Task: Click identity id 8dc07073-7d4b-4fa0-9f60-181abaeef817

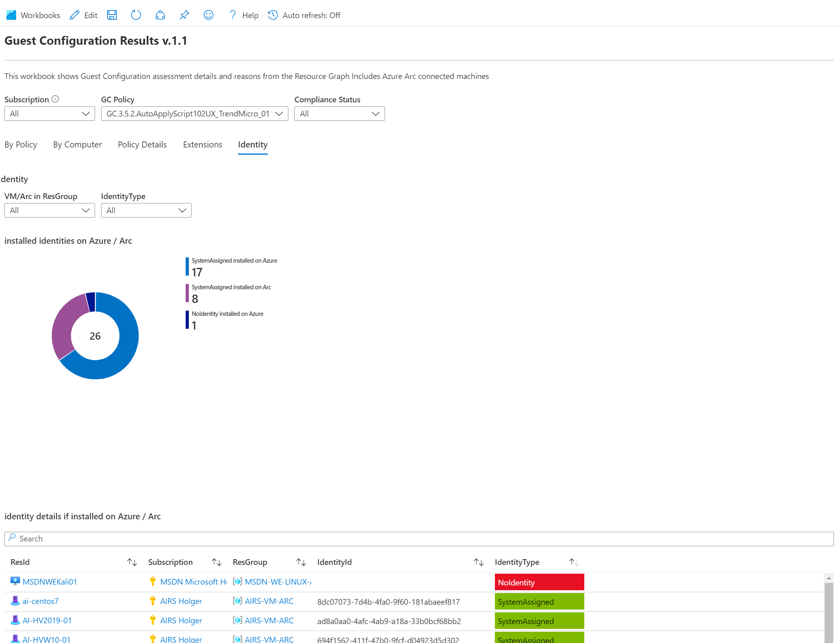Action: point(389,602)
